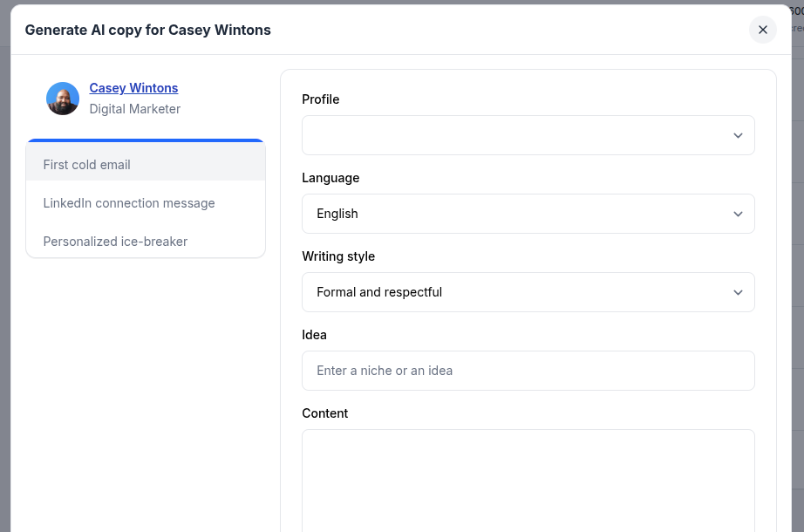804x532 pixels.
Task: Click the Writing style chevron arrow
Action: 738,292
